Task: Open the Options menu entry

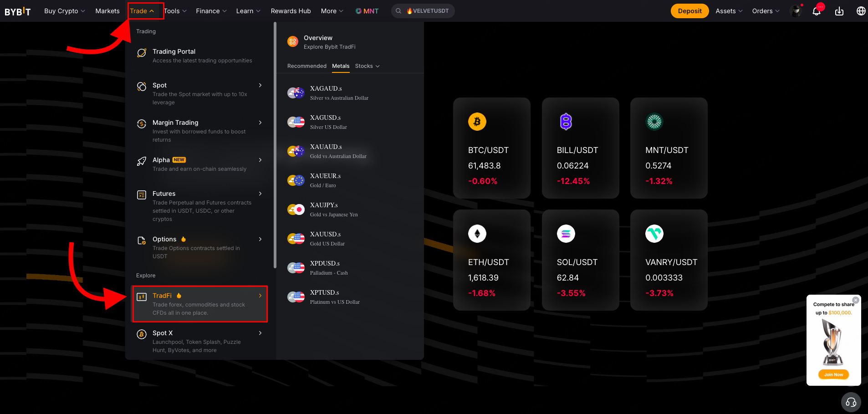Action: [x=199, y=247]
